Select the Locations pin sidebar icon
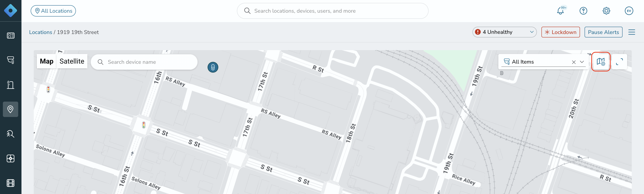This screenshot has width=644, height=194. [11, 109]
